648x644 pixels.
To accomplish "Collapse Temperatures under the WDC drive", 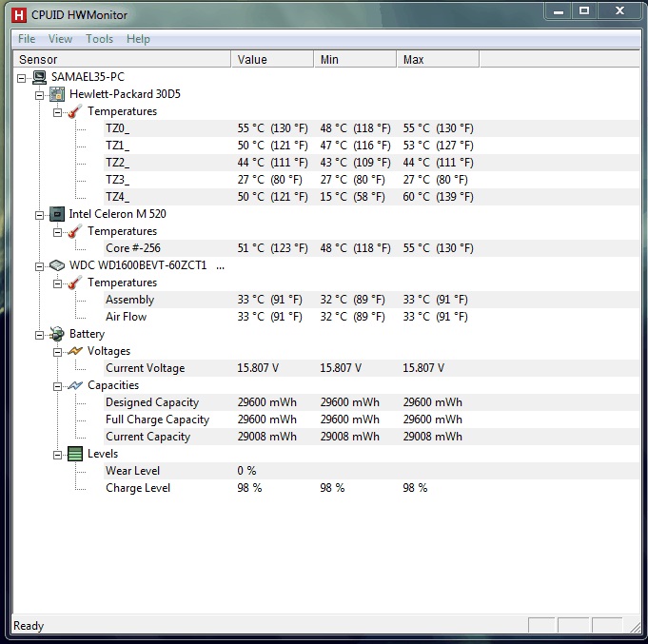I will click(x=57, y=283).
